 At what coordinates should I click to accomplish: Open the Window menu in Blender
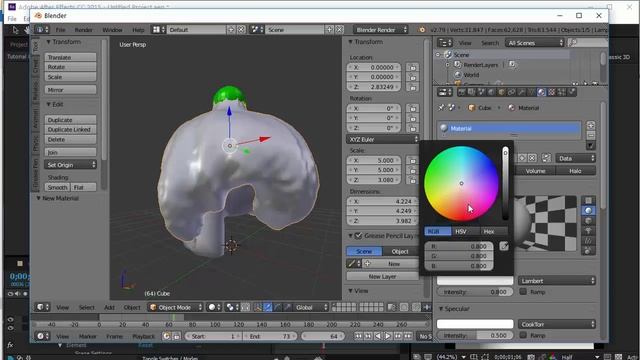112,29
